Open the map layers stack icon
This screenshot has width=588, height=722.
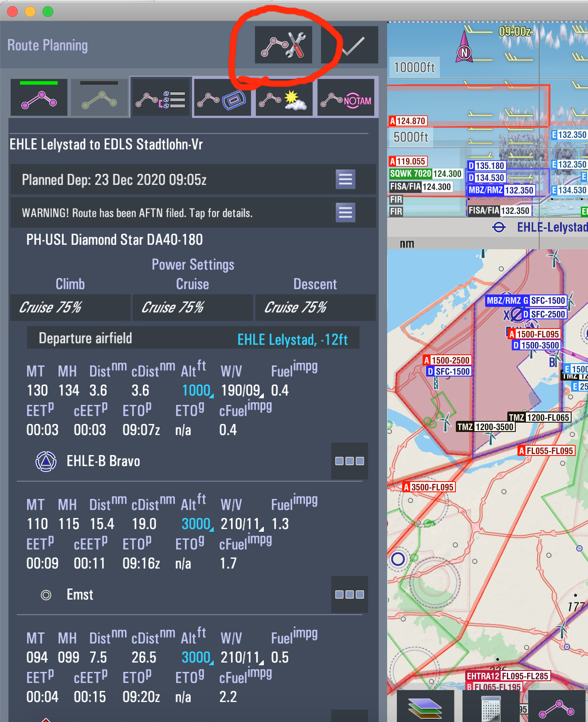[x=425, y=707]
